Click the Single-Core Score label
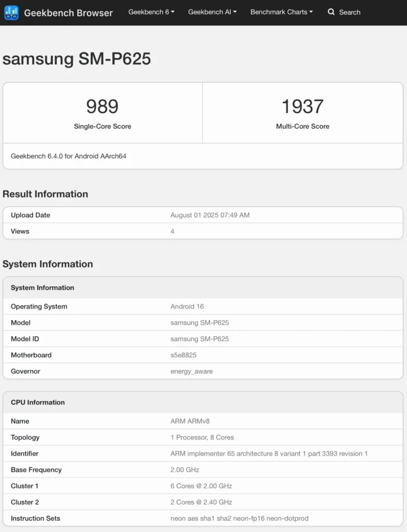This screenshot has height=532, width=407. [x=102, y=126]
